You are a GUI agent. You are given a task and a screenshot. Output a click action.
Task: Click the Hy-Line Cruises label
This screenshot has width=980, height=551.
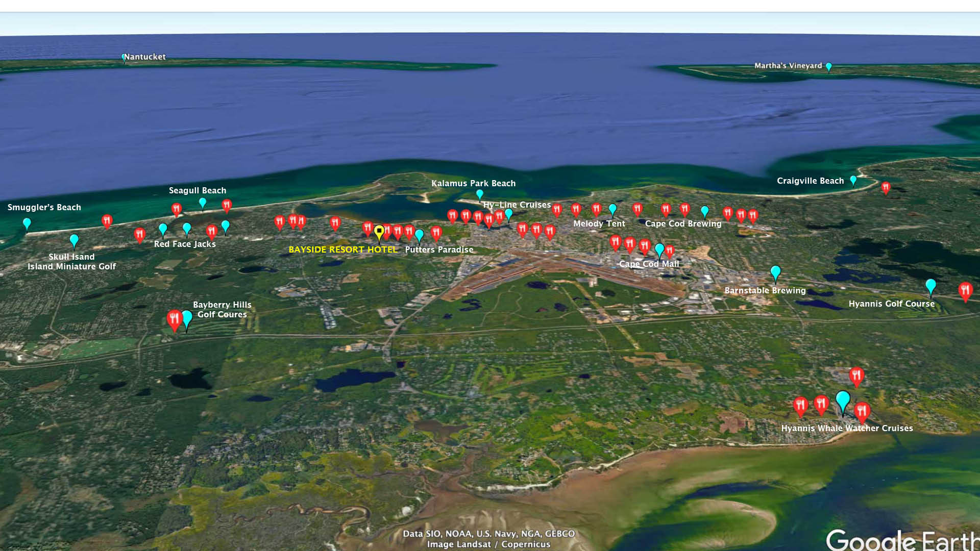517,205
